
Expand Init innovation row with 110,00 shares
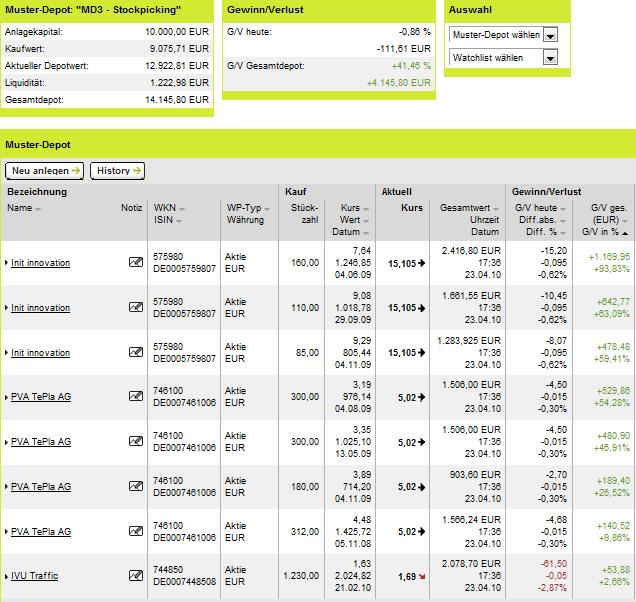(6, 308)
